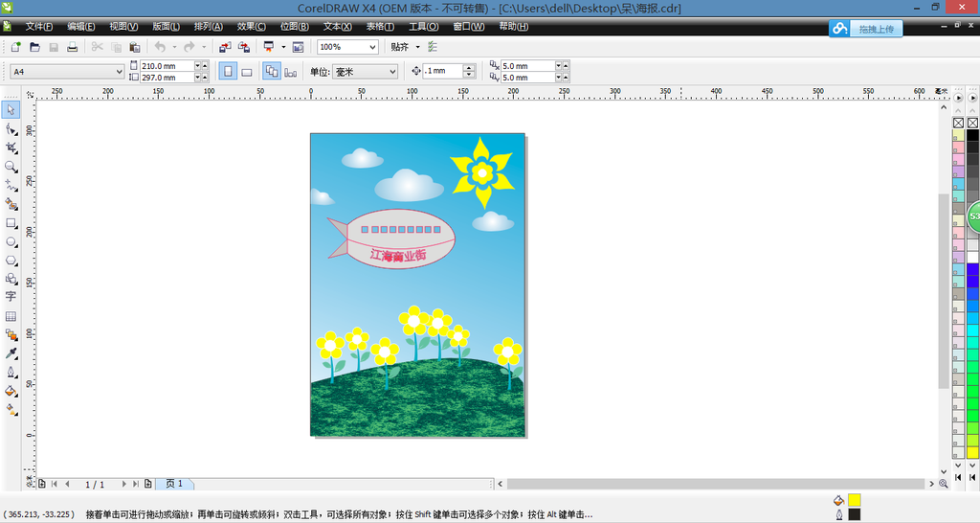Increase the nudge offset stepper
Image resolution: width=980 pixels, height=523 pixels.
pyautogui.click(x=469, y=68)
